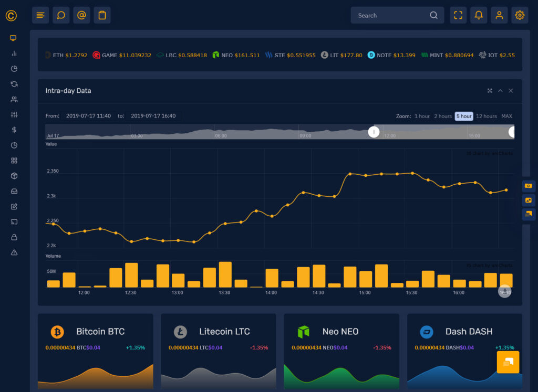Open the cube box icon in sidebar

click(14, 176)
